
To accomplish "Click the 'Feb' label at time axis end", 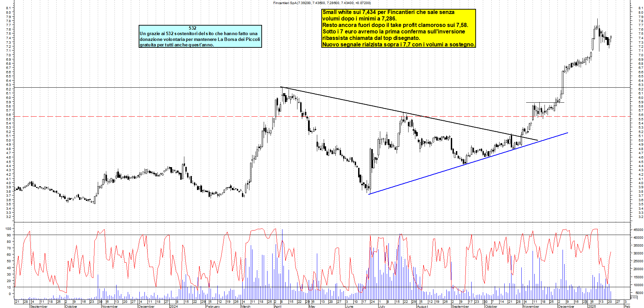I will pos(627,306).
